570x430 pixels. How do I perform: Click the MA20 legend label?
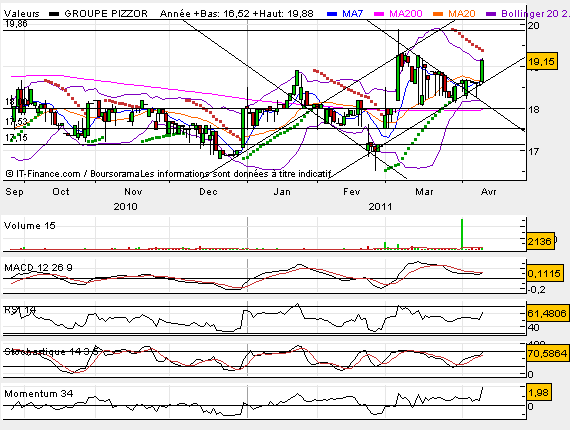(462, 14)
